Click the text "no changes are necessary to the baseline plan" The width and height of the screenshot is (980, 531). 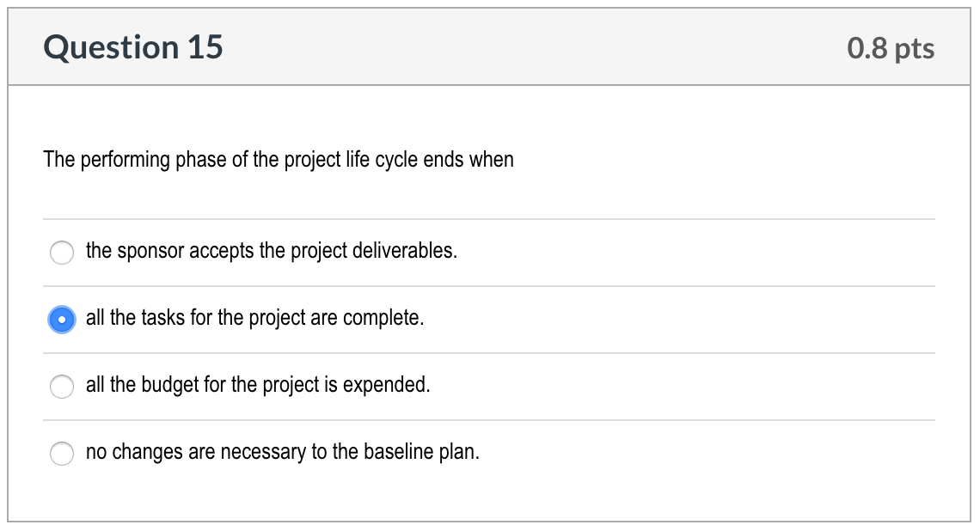click(x=283, y=452)
